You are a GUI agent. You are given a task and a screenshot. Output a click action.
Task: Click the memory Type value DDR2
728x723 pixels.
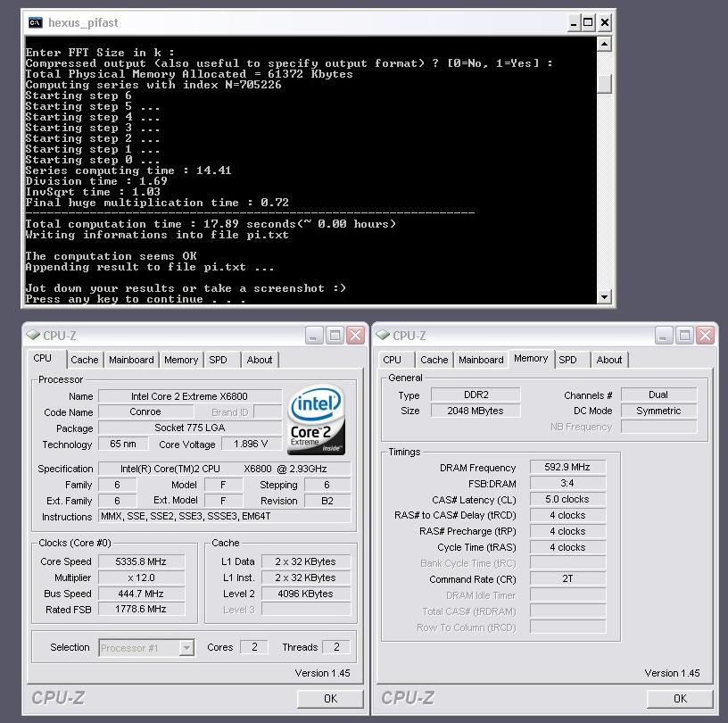pos(476,395)
